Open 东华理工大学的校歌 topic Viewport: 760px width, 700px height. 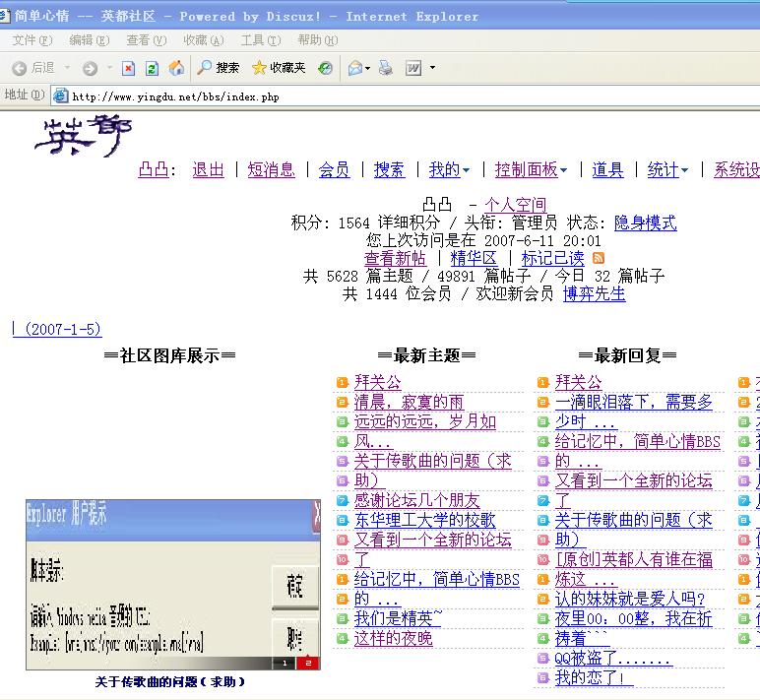point(424,520)
